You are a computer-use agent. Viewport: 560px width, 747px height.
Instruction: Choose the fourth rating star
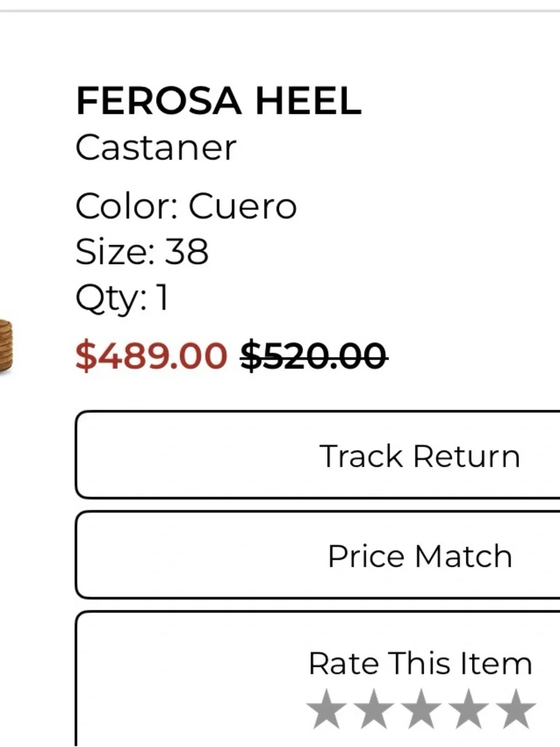[x=469, y=709]
